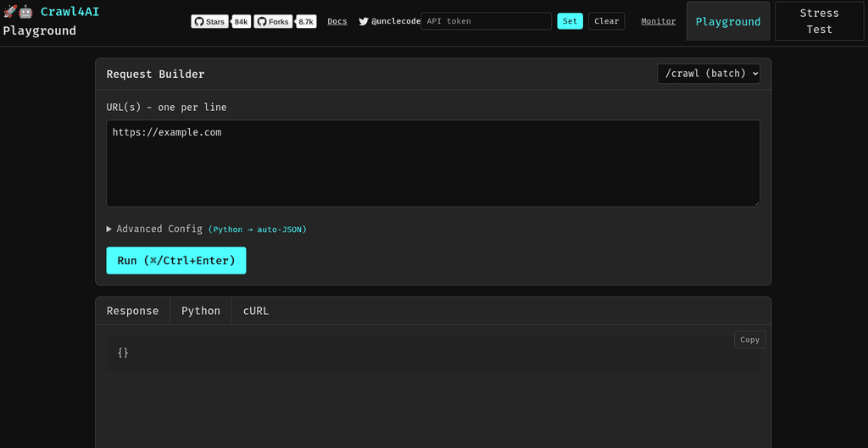This screenshot has height=448, width=868.
Task: Click the Request Builder heading
Action: point(156,75)
